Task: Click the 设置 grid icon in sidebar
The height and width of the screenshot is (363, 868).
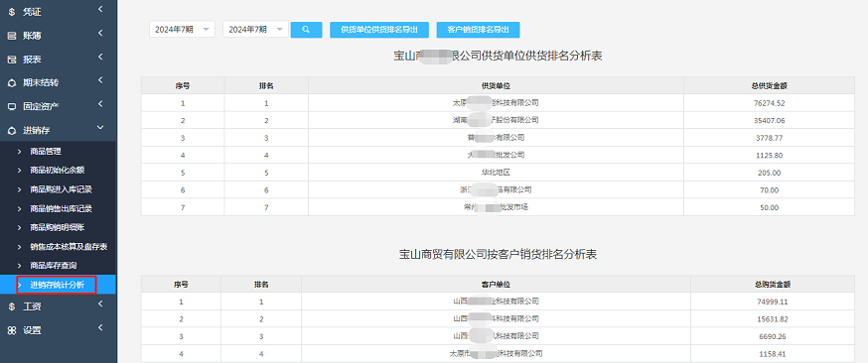Action: coord(12,330)
